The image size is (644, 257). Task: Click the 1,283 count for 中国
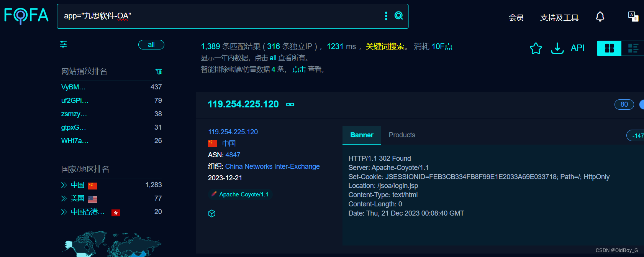click(154, 185)
